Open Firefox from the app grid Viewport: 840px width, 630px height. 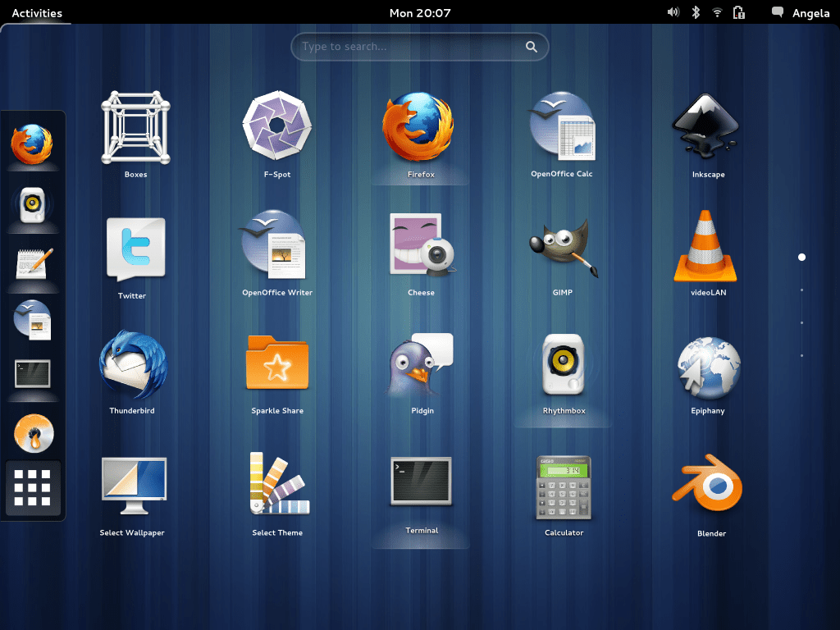[x=418, y=126]
